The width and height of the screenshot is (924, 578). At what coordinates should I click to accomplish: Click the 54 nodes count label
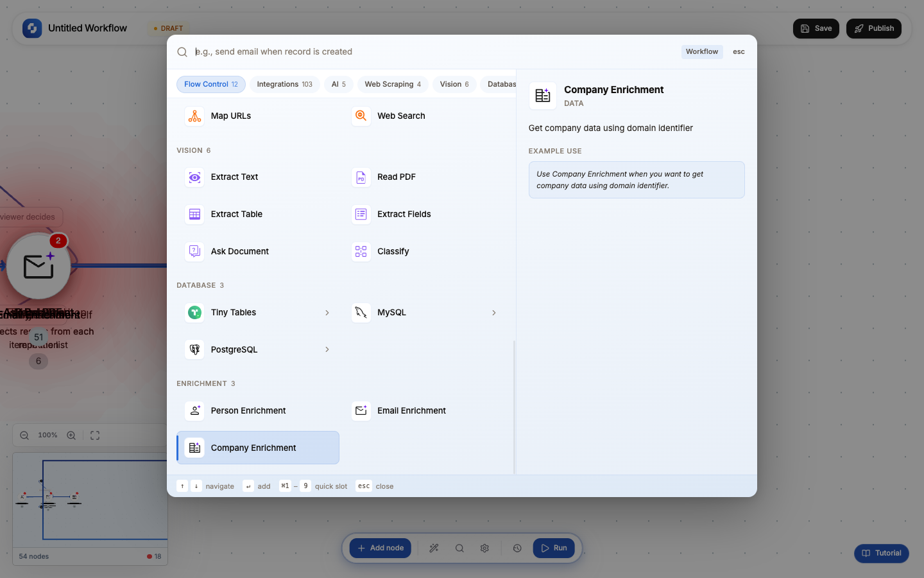[34, 557]
